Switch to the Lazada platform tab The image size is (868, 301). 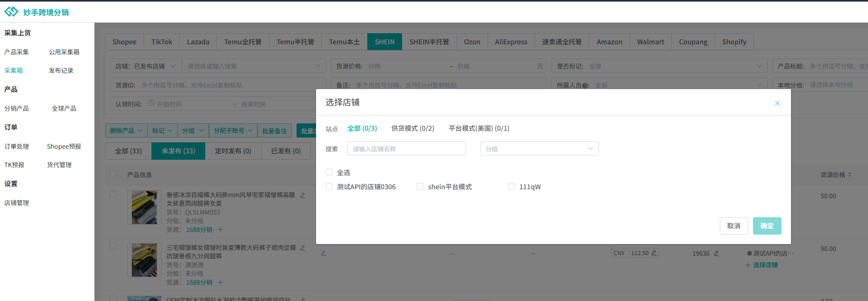198,42
